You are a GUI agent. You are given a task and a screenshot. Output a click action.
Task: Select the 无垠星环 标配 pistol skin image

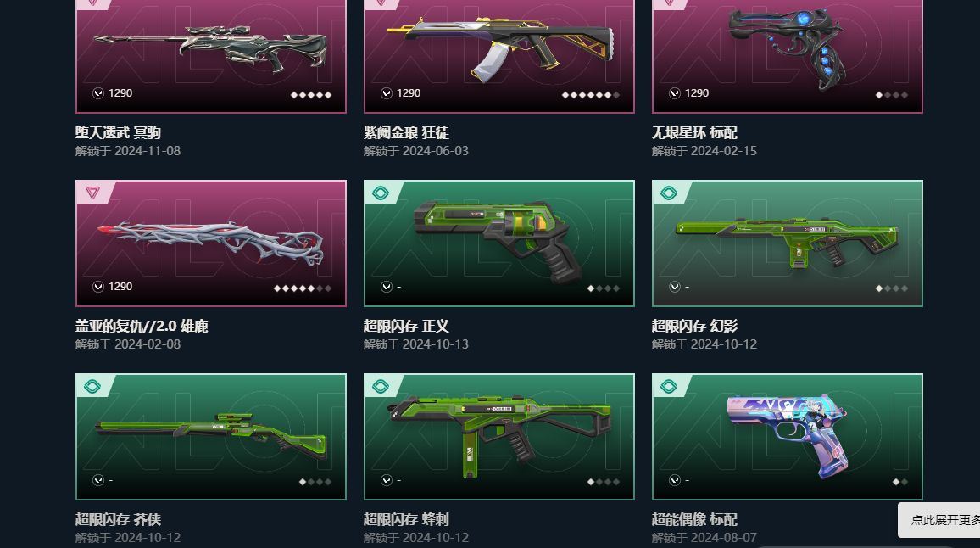(x=788, y=48)
